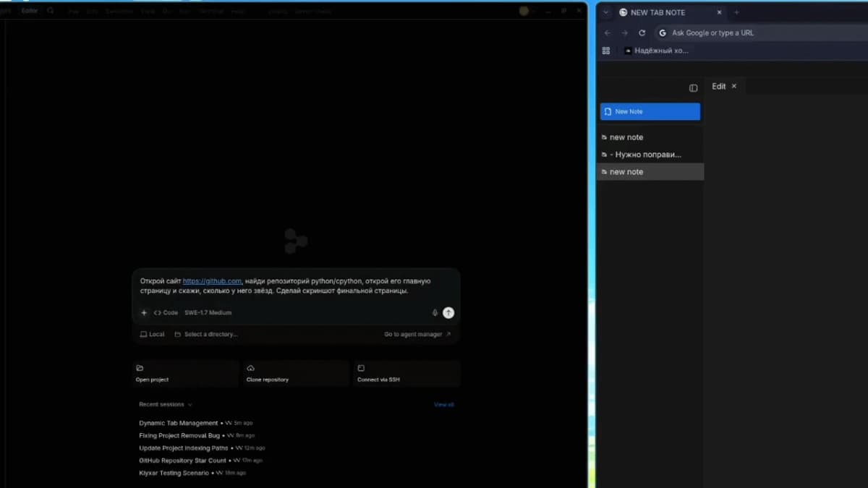Activate microphone voice input in prompt box

click(435, 313)
